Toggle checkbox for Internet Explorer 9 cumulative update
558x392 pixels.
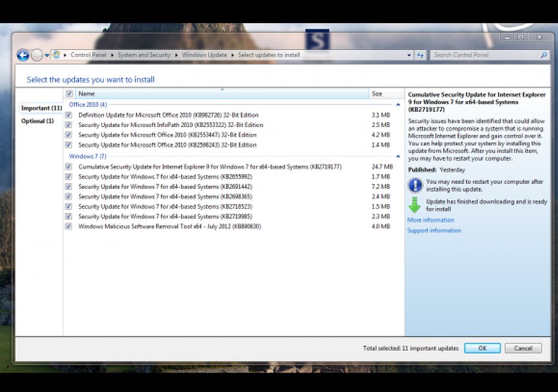point(69,167)
